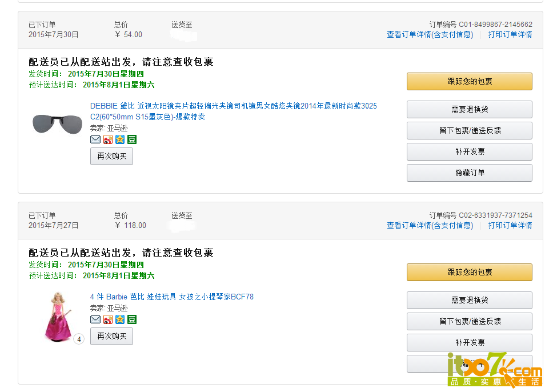Image resolution: width=545 pixels, height=392 pixels.
Task: Hide the sunglasses order with 隐藏订单
Action: [x=470, y=173]
